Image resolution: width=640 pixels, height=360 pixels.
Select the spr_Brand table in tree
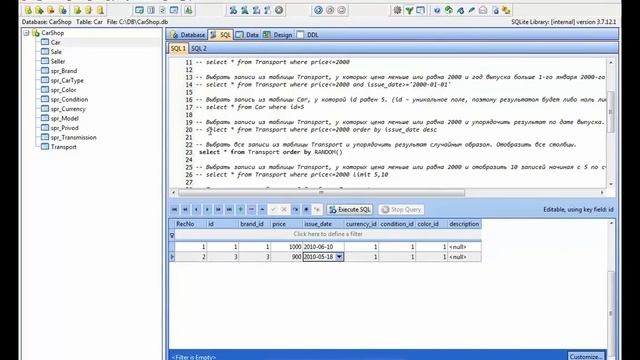pos(64,71)
